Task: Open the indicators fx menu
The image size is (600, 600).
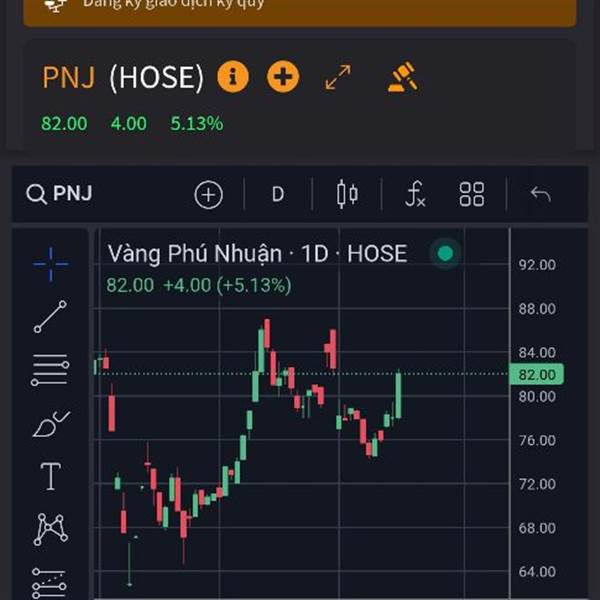Action: pyautogui.click(x=415, y=194)
